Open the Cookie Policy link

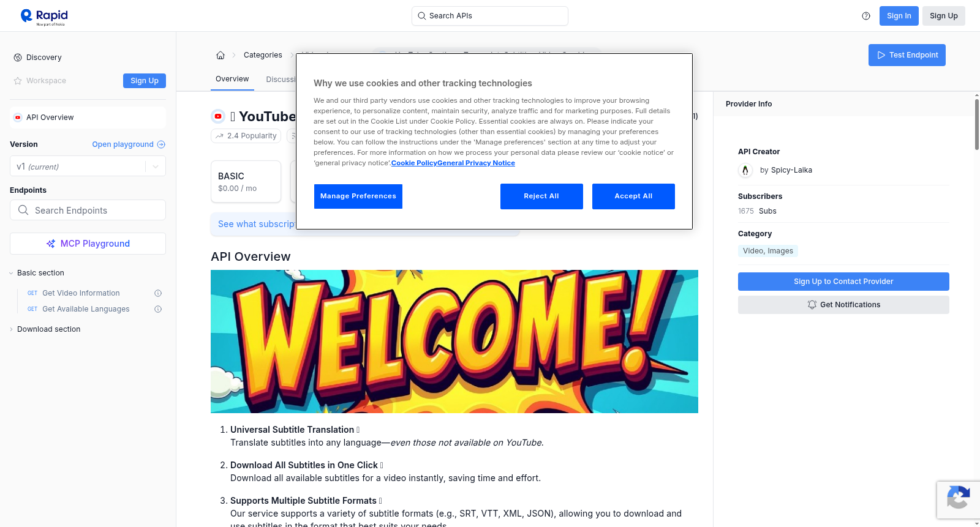(414, 163)
